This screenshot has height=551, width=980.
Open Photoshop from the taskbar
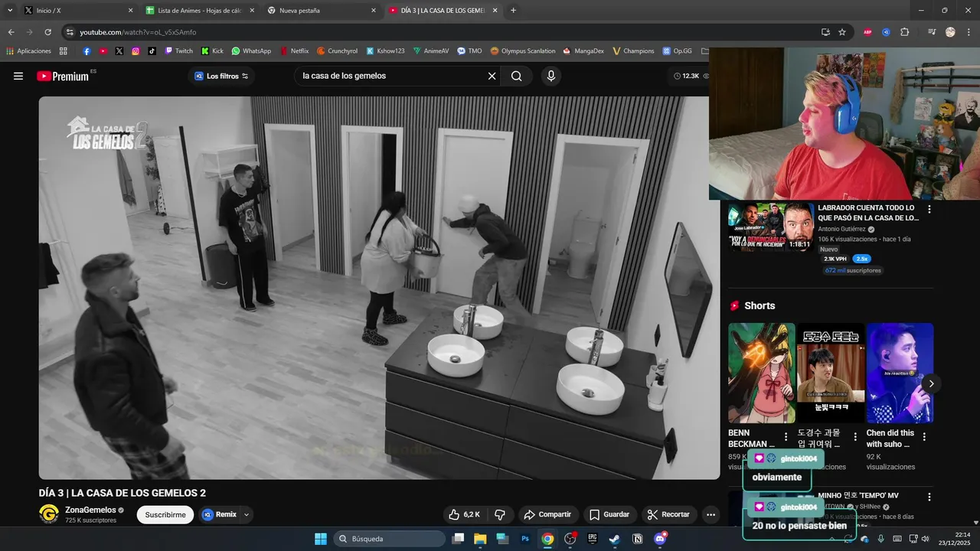point(525,539)
